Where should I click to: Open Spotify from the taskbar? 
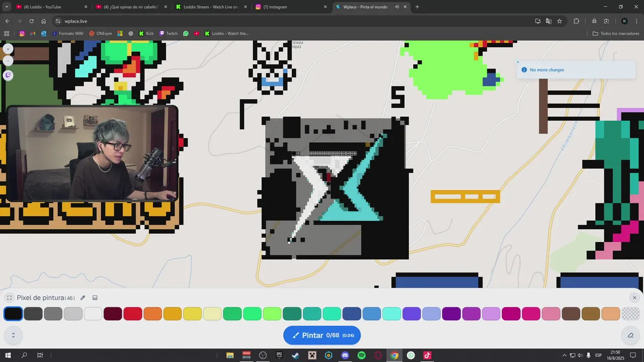(362, 355)
